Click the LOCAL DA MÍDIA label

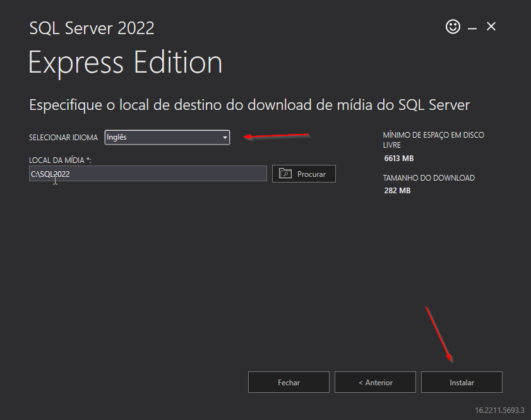[x=60, y=160]
